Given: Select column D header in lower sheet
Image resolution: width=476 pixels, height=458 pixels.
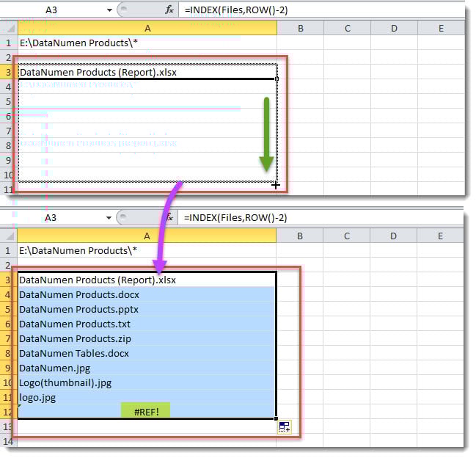Looking at the screenshot, I should [x=393, y=236].
